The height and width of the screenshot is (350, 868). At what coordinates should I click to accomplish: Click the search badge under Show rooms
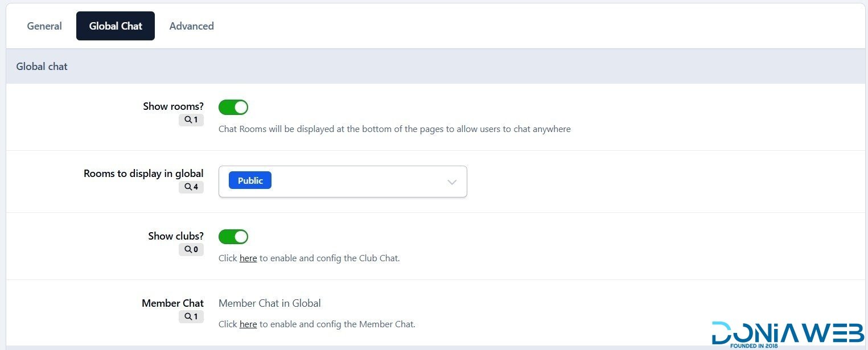tap(191, 120)
